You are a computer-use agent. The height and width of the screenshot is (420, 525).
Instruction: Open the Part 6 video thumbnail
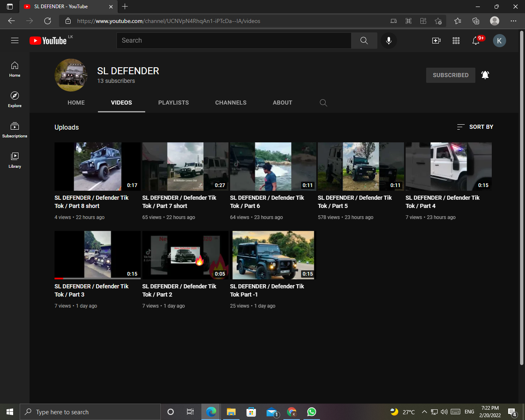(x=273, y=167)
